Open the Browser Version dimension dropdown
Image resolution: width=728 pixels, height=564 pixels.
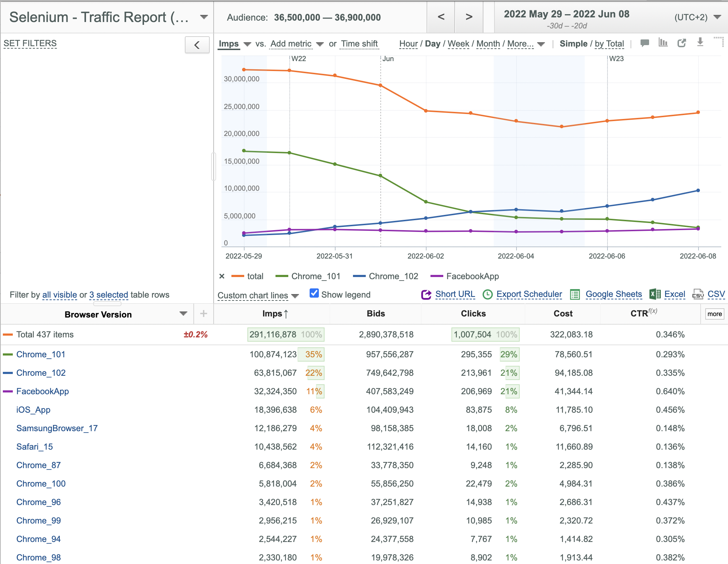[x=183, y=314]
